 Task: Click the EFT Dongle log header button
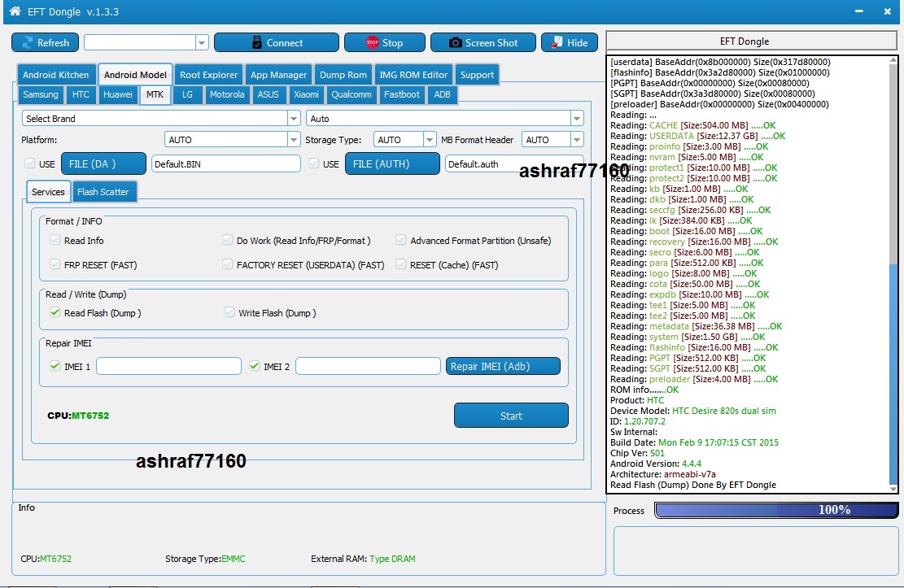pyautogui.click(x=751, y=41)
